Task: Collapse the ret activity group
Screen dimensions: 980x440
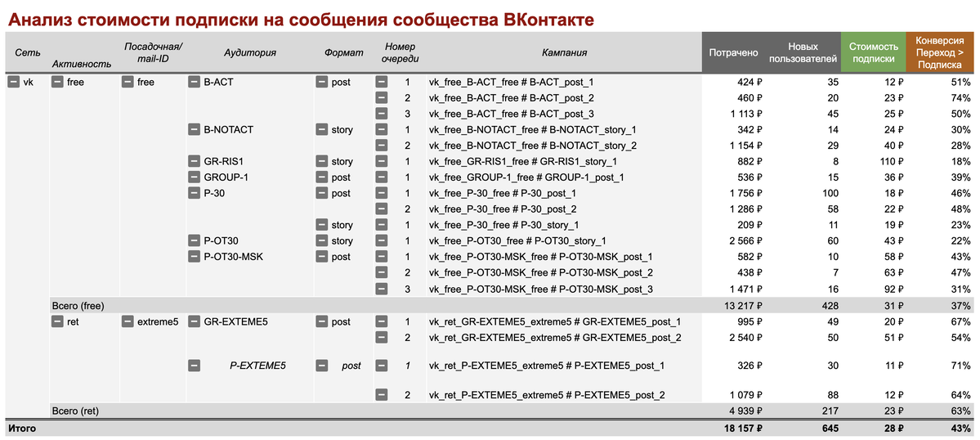Action: pyautogui.click(x=57, y=322)
